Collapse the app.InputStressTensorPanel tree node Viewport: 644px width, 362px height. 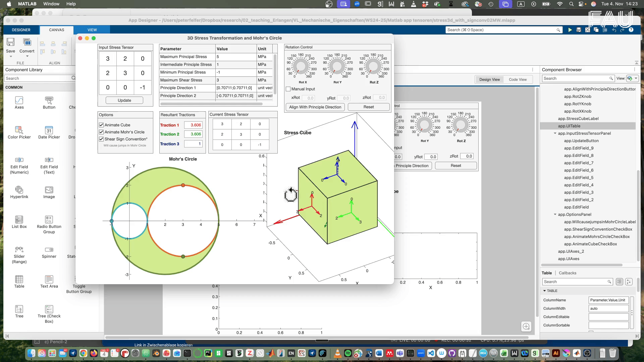pyautogui.click(x=555, y=133)
